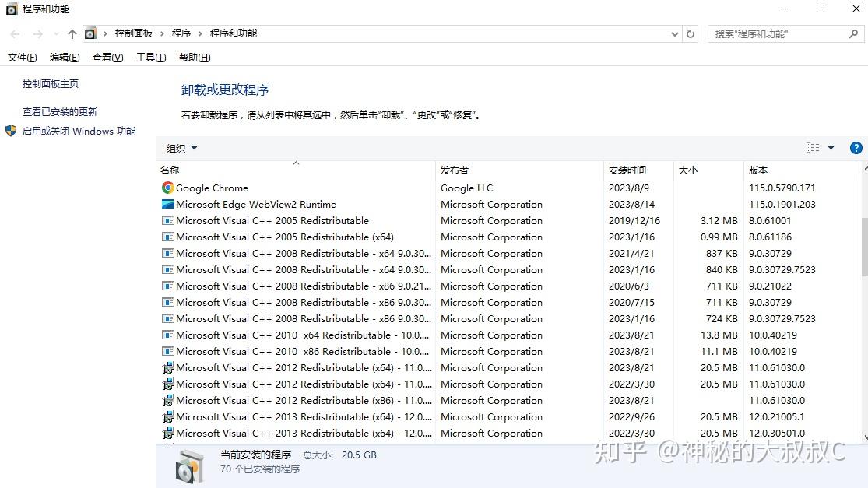Click version 12.0.21005.1 cell
This screenshot has height=488, width=868.
click(776, 416)
